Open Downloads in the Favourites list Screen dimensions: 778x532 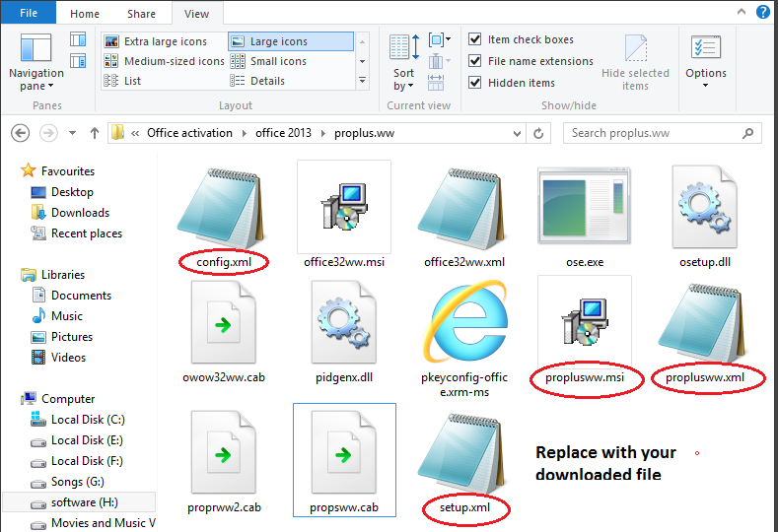[80, 213]
